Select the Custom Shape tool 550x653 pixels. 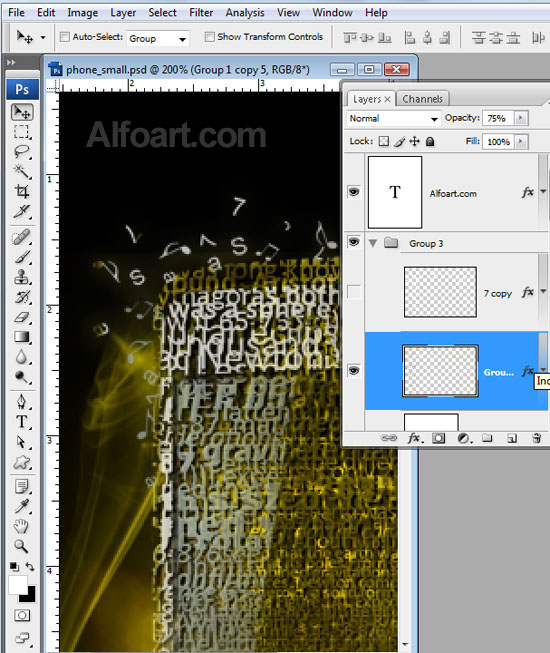click(21, 462)
